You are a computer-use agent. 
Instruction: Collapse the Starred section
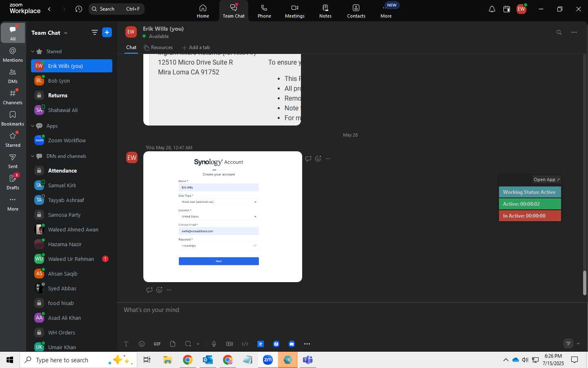click(x=33, y=52)
